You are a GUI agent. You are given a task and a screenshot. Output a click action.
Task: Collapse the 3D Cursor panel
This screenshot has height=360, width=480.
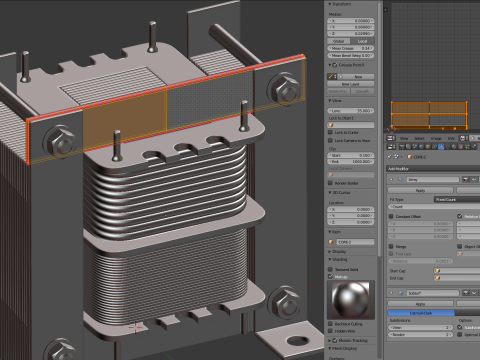point(330,192)
